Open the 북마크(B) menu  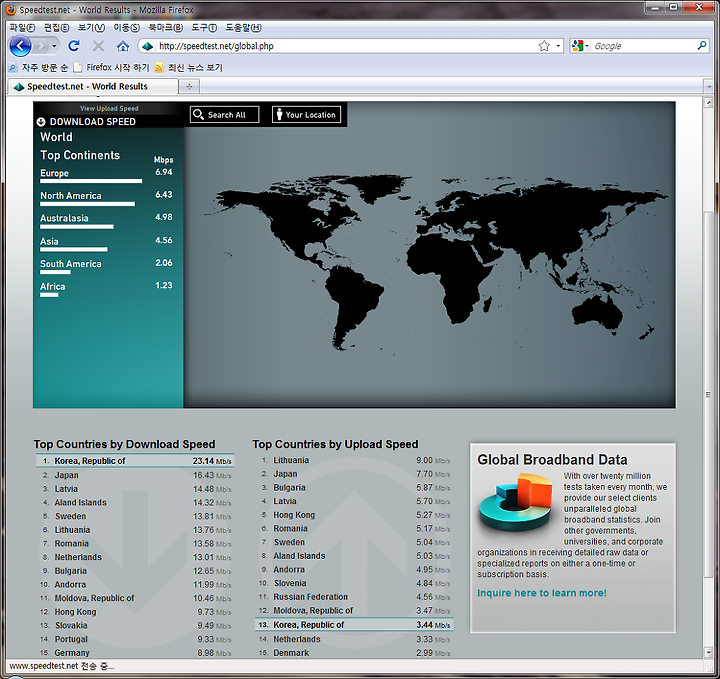(x=165, y=28)
